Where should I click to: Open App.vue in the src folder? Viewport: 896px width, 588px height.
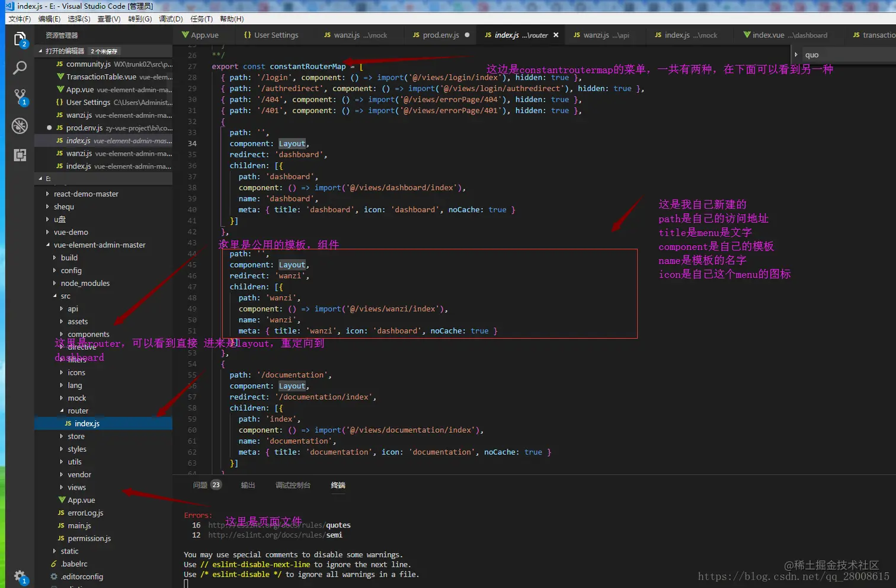click(104, 500)
